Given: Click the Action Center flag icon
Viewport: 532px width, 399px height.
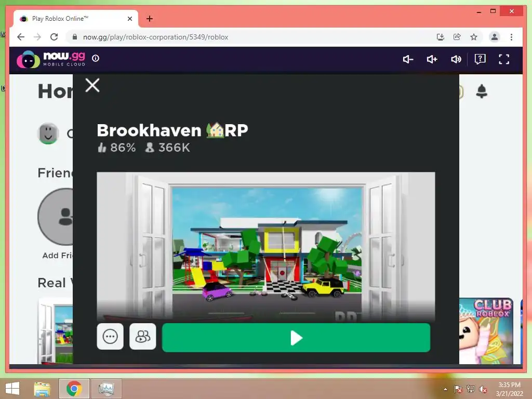Looking at the screenshot, I should point(458,389).
